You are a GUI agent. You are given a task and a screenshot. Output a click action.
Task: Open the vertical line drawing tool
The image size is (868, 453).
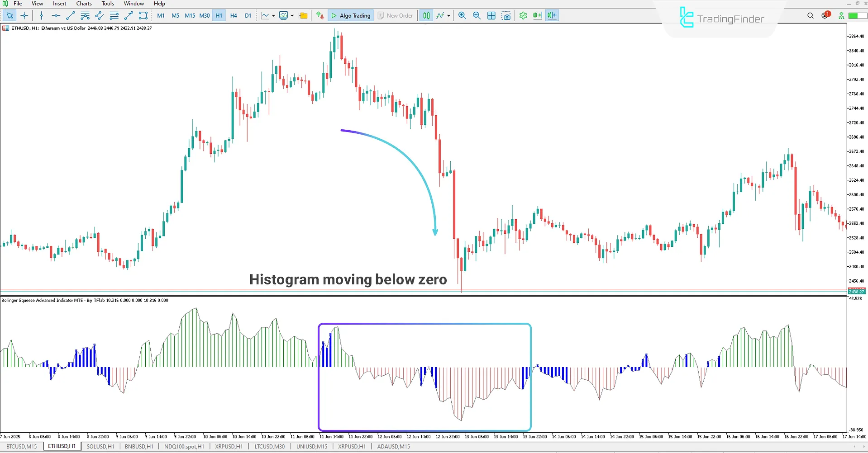coord(42,15)
